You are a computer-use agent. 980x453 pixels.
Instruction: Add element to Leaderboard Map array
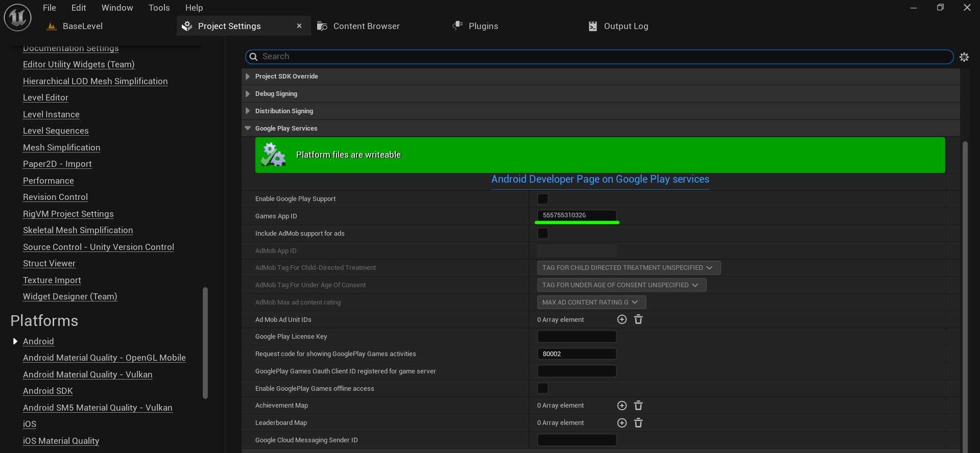pos(622,423)
